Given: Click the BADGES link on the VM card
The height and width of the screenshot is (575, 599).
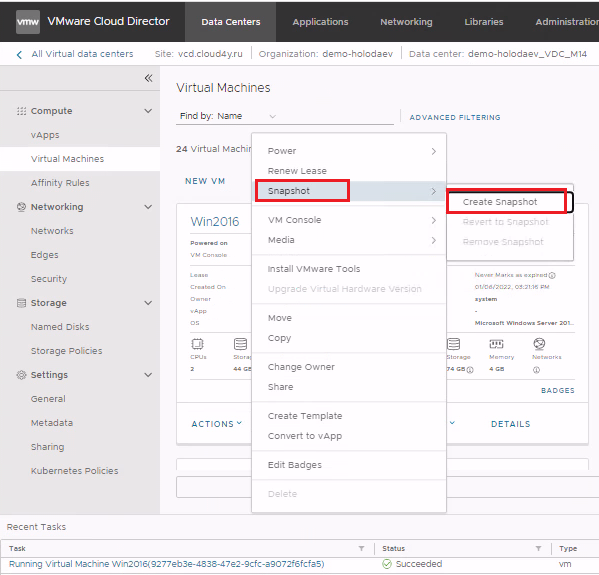Looking at the screenshot, I should [x=558, y=390].
